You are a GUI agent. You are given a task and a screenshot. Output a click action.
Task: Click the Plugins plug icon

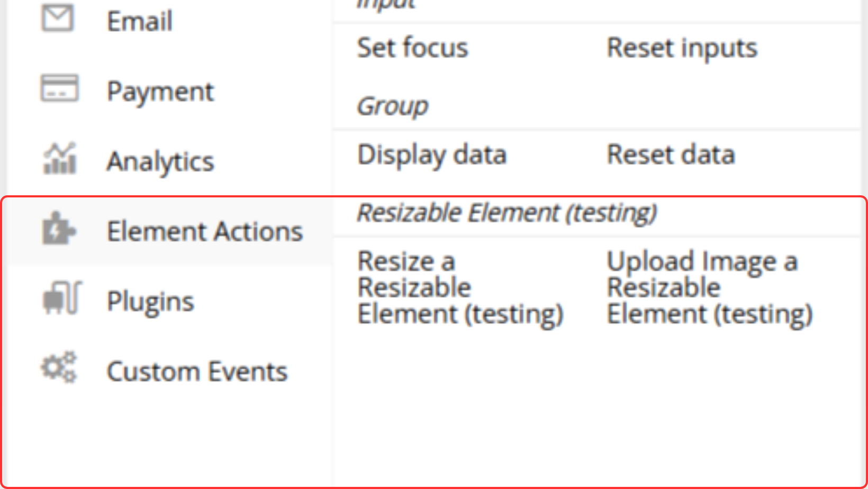click(x=61, y=298)
